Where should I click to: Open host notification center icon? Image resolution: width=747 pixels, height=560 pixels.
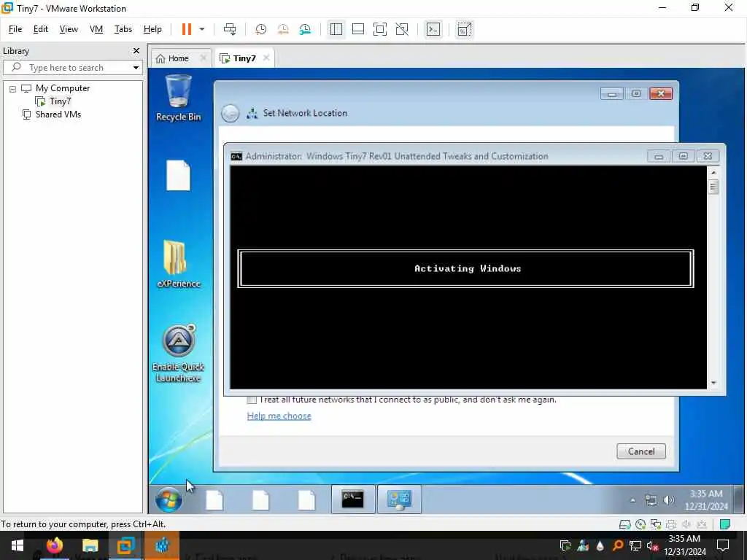[723, 545]
